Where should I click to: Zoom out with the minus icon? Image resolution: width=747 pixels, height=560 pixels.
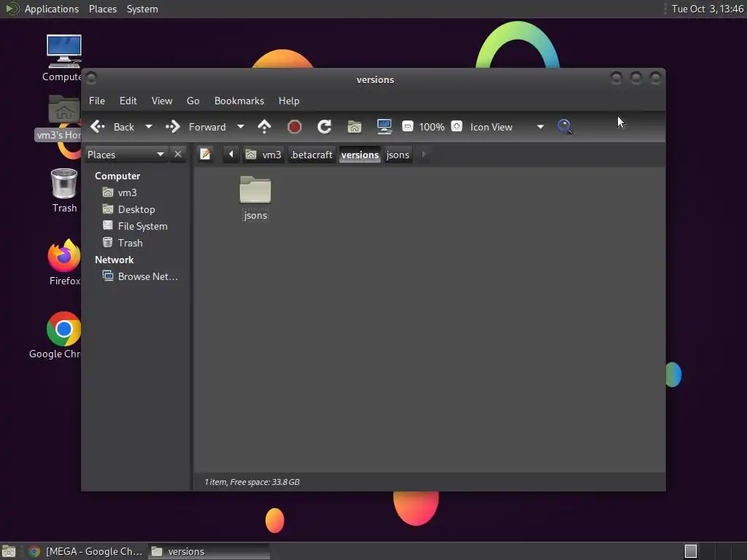(x=407, y=126)
